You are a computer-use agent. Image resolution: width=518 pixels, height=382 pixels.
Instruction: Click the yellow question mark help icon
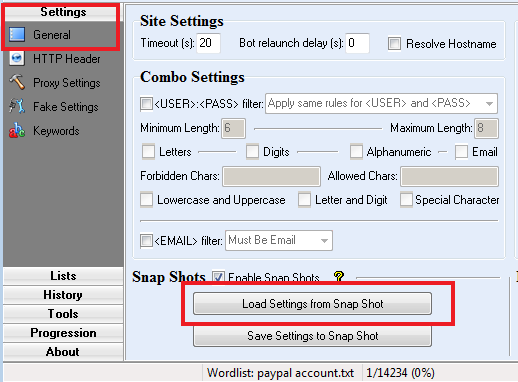[338, 276]
